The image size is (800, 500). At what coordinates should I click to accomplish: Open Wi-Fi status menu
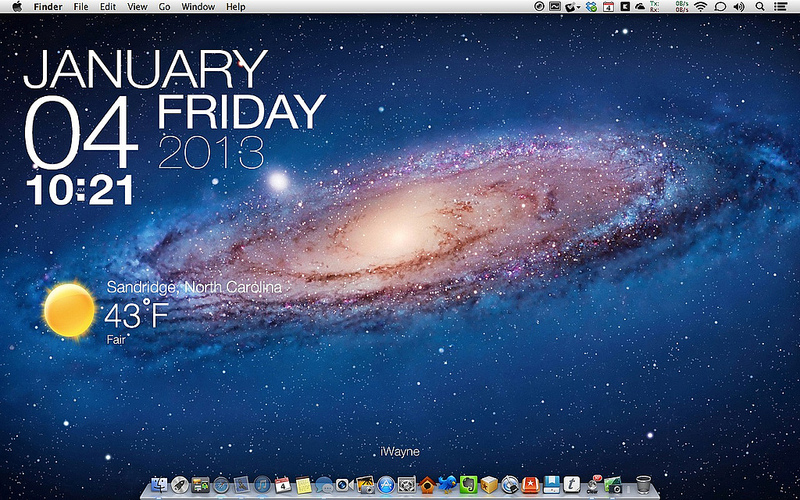tap(701, 7)
